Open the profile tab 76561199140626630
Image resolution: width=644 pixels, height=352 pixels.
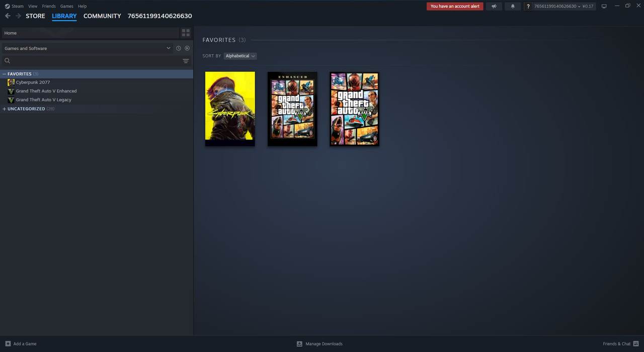159,16
